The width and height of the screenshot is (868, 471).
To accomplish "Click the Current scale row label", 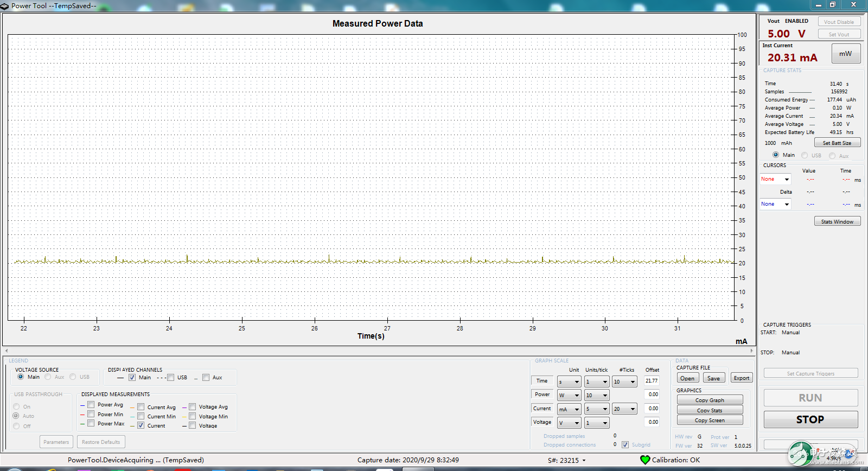I will tap(542, 408).
